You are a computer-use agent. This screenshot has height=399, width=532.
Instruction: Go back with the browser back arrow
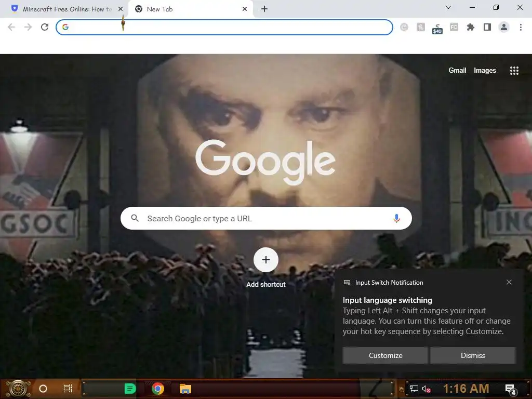click(x=11, y=27)
